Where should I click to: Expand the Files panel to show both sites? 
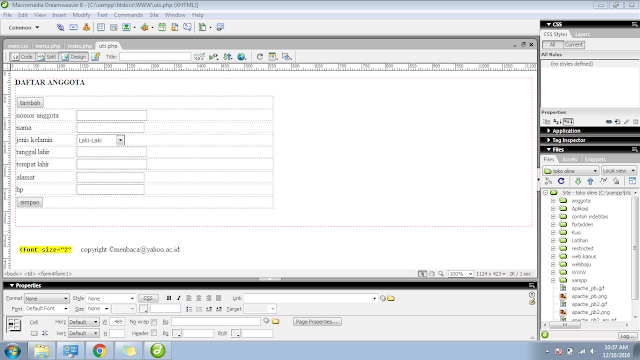(x=632, y=181)
